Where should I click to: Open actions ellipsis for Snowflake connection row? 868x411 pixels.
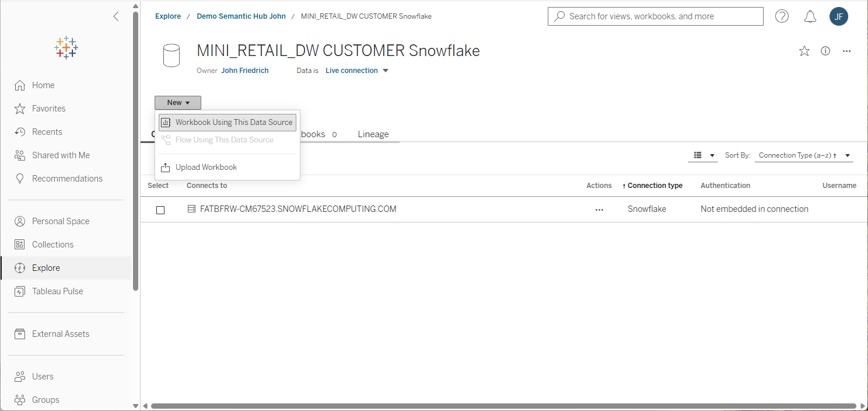coord(599,210)
